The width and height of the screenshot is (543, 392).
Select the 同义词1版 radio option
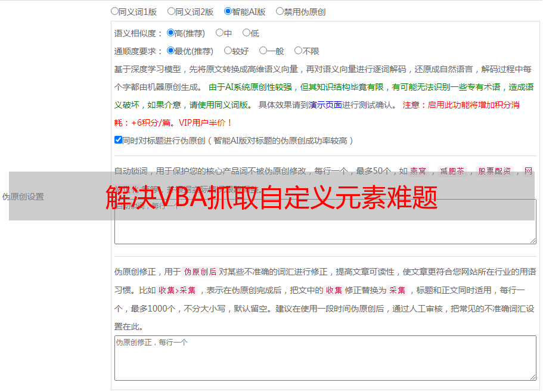[x=114, y=11]
